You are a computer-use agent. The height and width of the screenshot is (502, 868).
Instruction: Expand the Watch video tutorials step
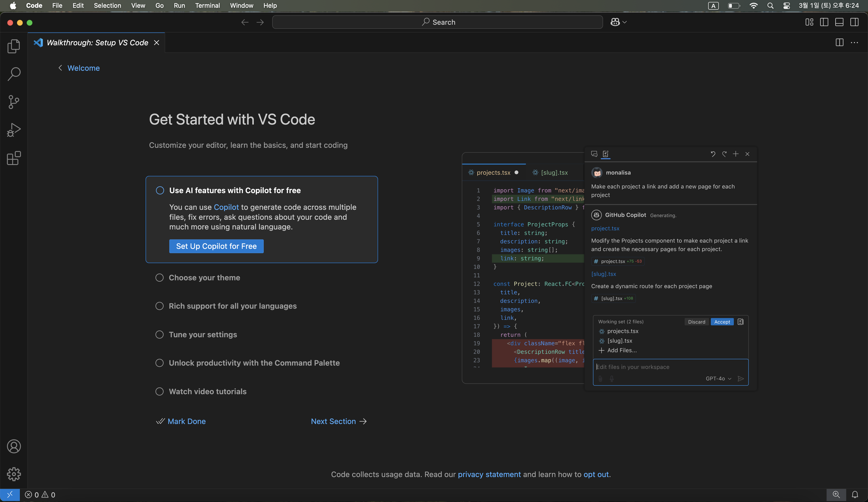pos(208,392)
